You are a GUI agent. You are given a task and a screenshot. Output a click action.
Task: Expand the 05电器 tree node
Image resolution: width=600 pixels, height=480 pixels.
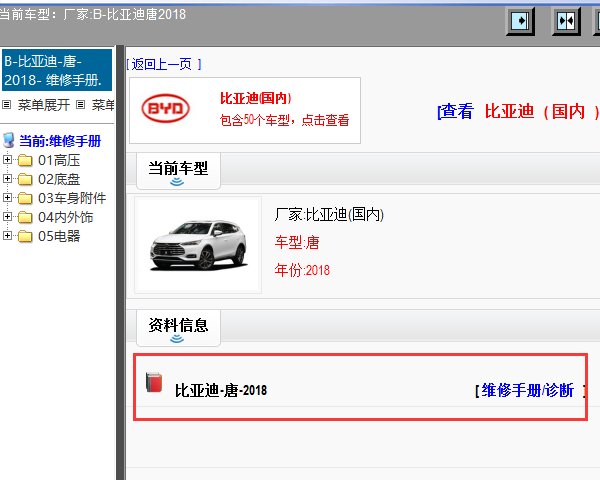(7, 235)
